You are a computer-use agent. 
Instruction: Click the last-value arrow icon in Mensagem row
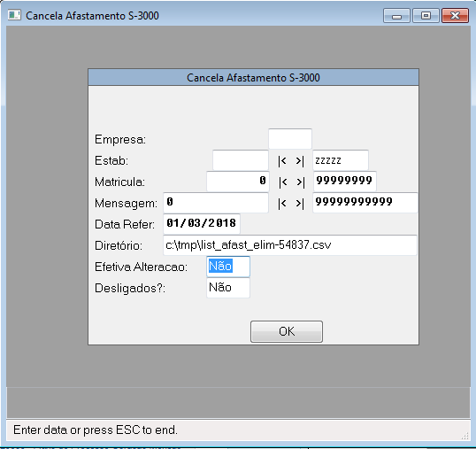pos(300,203)
